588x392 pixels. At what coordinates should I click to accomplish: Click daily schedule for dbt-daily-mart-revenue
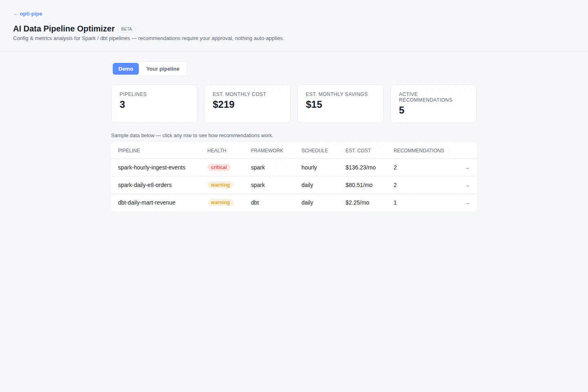[307, 203]
